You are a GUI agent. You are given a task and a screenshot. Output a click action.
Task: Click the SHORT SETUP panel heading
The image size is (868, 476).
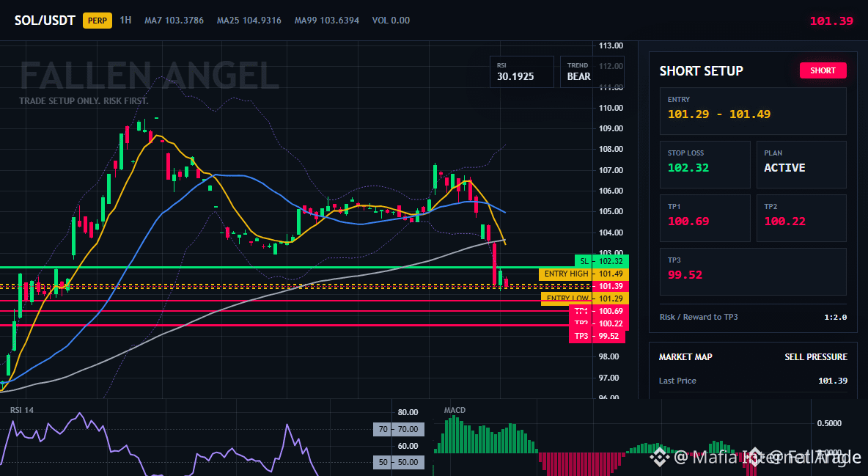[701, 71]
